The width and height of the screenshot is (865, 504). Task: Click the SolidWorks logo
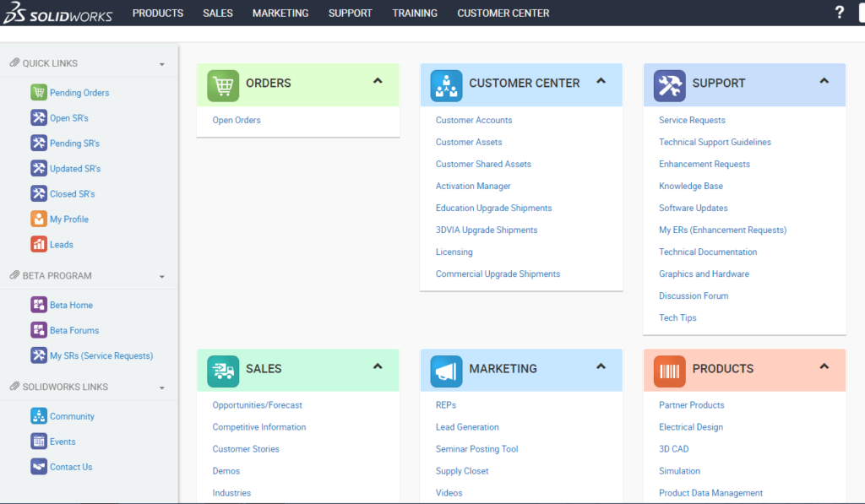click(x=58, y=13)
